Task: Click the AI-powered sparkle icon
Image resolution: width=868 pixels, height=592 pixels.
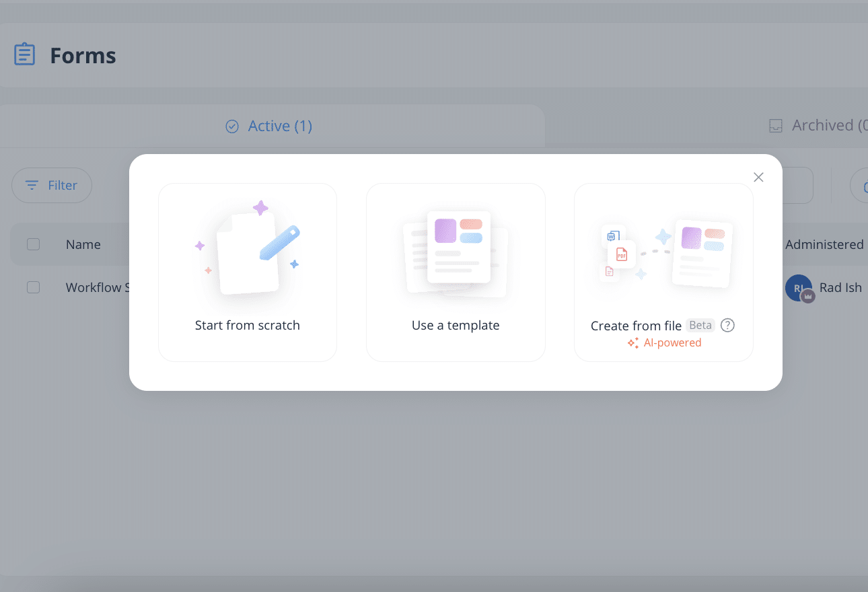Action: tap(632, 343)
